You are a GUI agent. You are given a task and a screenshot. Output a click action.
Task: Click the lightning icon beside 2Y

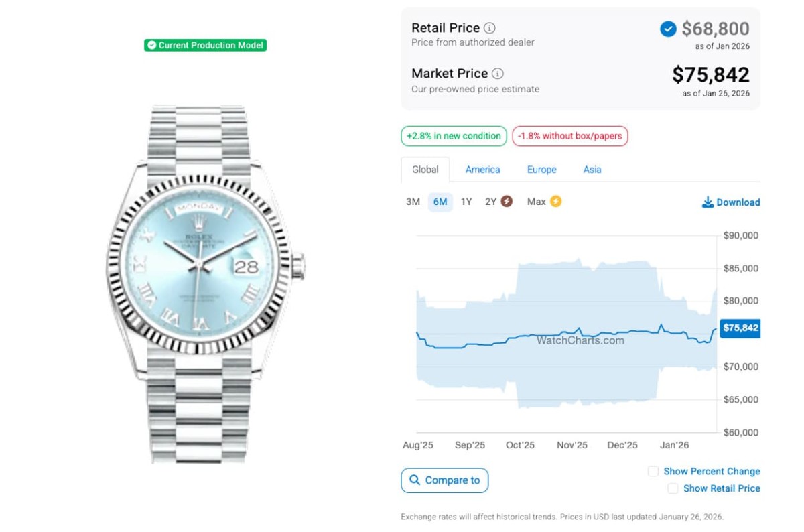(507, 201)
